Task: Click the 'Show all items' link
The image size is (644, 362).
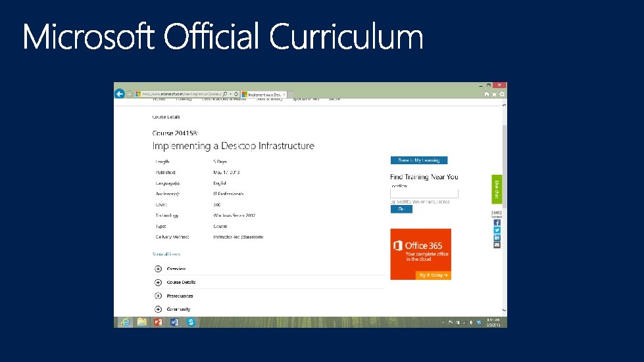Action: tap(166, 254)
